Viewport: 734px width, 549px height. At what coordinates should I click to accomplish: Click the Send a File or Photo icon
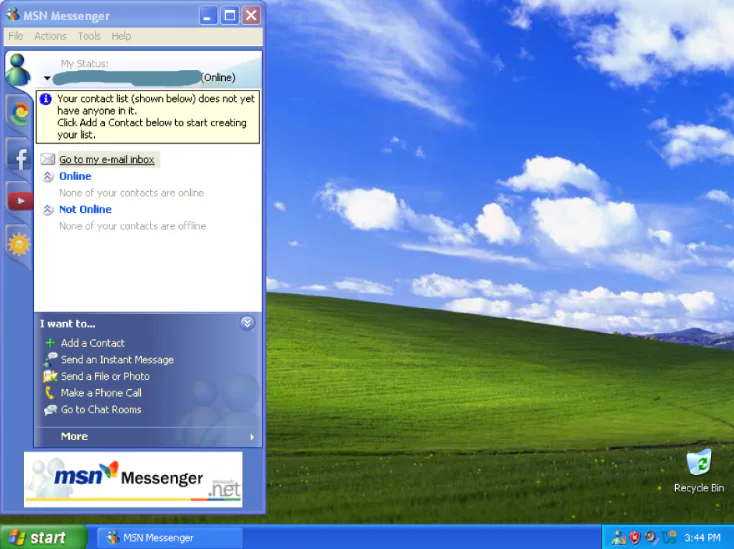click(50, 376)
